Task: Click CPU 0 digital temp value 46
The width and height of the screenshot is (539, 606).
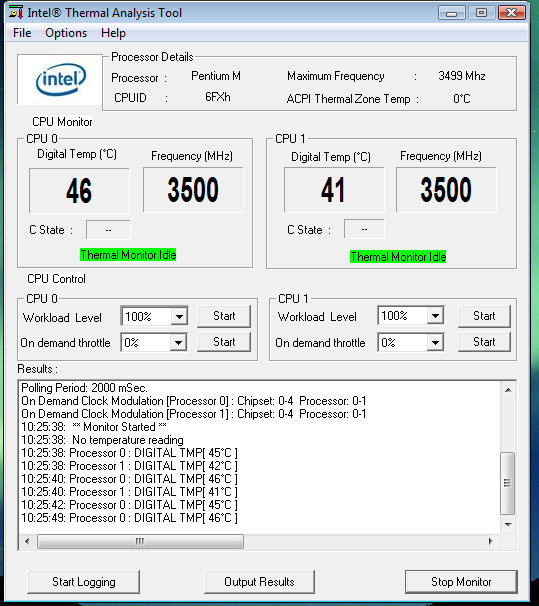Action: click(x=79, y=191)
